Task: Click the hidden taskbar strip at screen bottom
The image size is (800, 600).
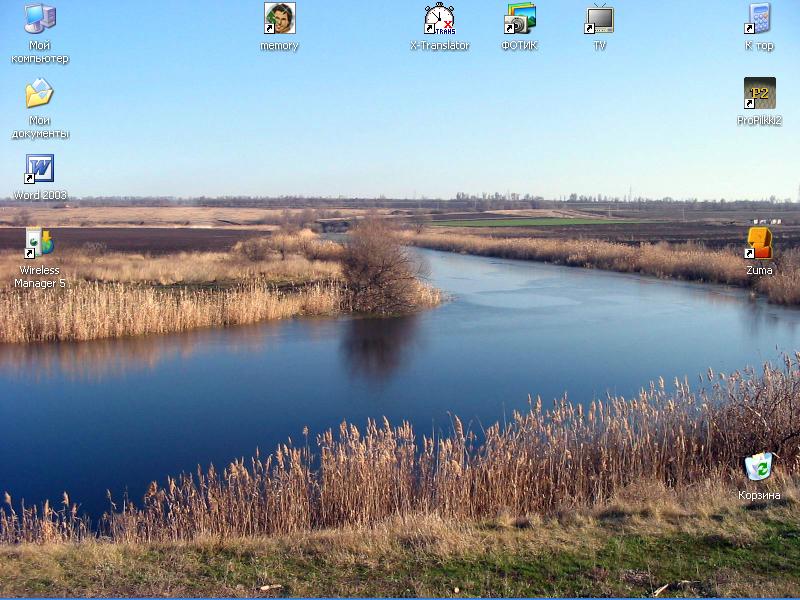Action: 400,598
